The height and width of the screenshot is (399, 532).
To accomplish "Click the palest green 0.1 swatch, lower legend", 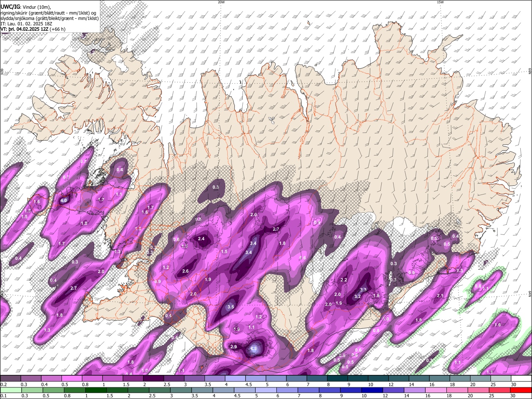I will 11,390.
